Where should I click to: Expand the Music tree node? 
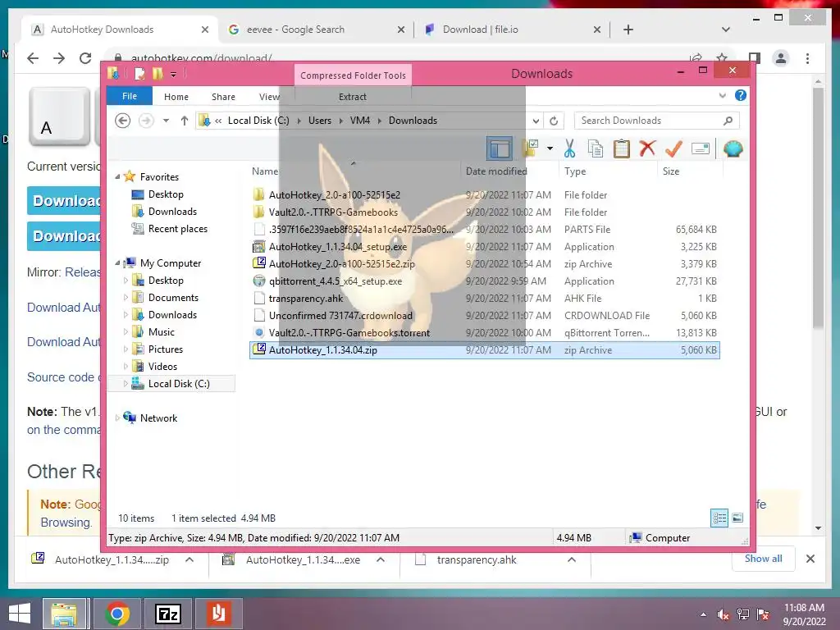click(126, 331)
